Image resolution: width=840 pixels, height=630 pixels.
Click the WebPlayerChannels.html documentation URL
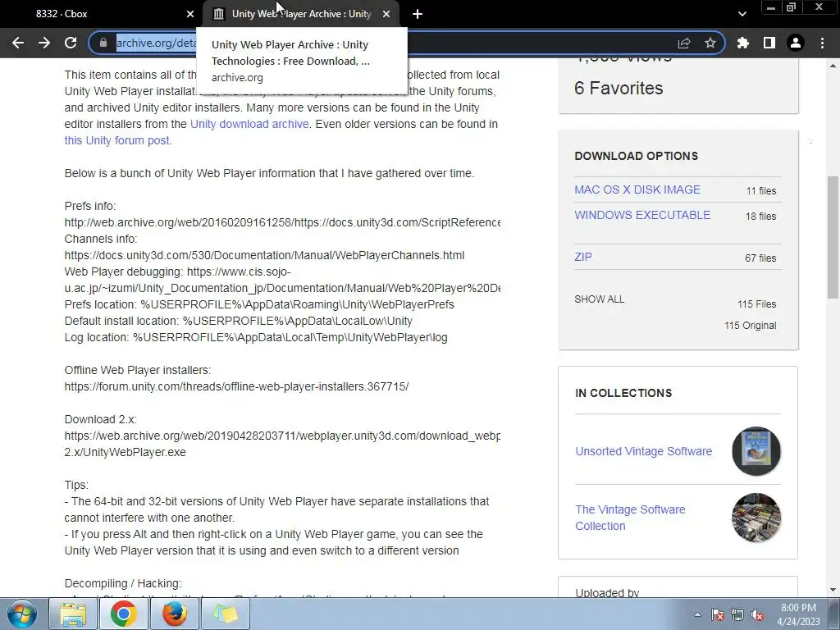[x=264, y=255]
